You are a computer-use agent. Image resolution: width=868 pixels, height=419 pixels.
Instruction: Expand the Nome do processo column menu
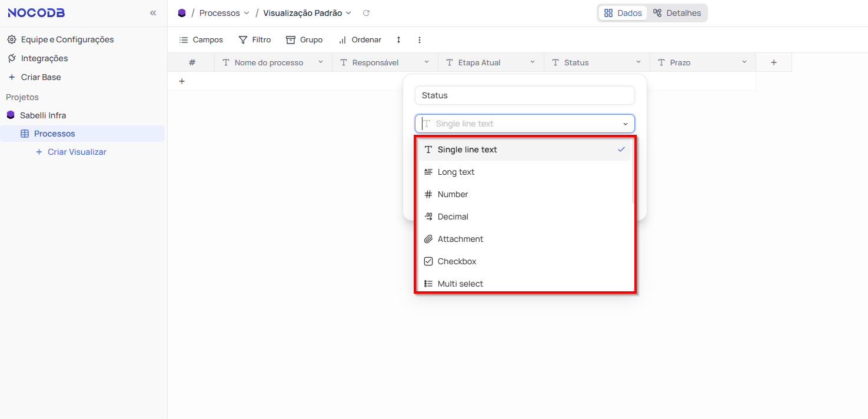pos(321,62)
